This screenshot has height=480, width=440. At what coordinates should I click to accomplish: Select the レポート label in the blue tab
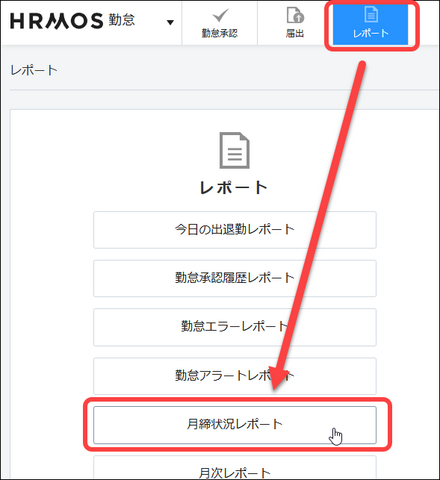pyautogui.click(x=371, y=33)
